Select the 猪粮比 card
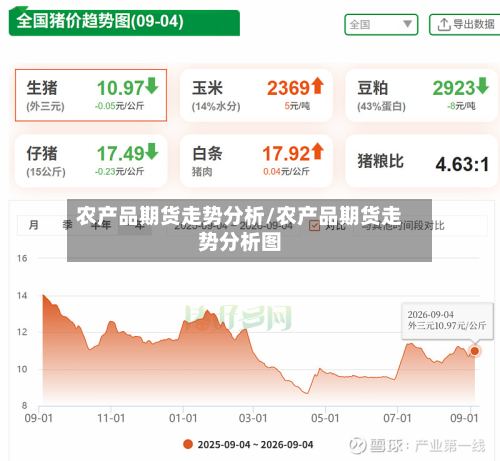 (x=422, y=161)
